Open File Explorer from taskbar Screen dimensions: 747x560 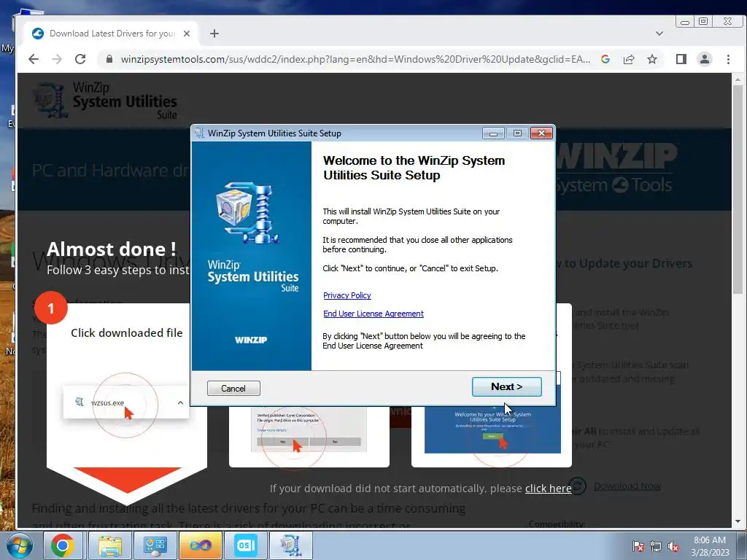[110, 545]
